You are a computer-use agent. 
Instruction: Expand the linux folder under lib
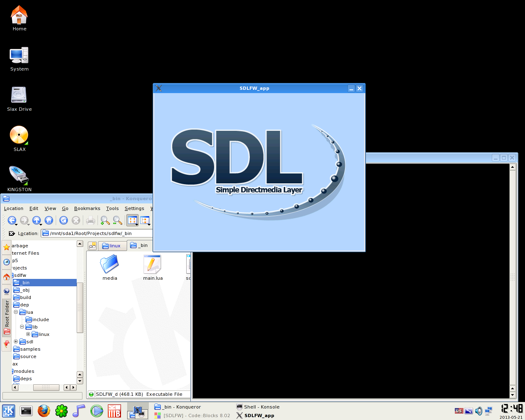click(x=27, y=334)
